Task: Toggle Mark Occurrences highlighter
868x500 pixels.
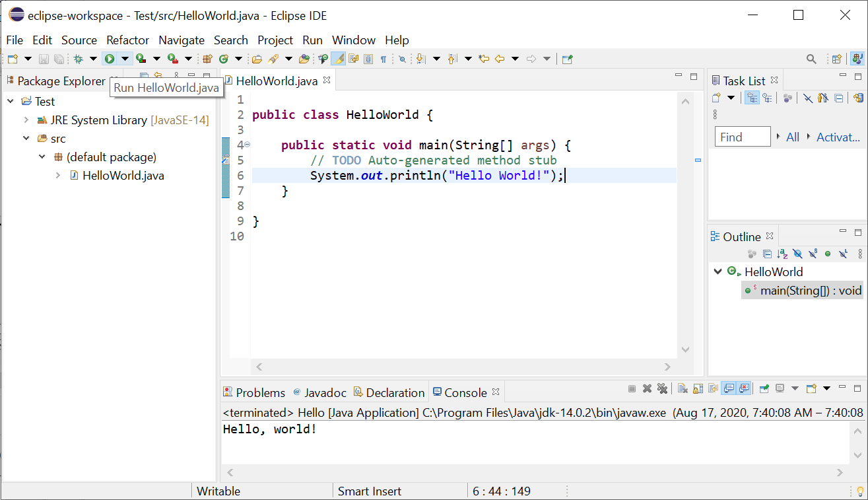Action: click(x=338, y=59)
